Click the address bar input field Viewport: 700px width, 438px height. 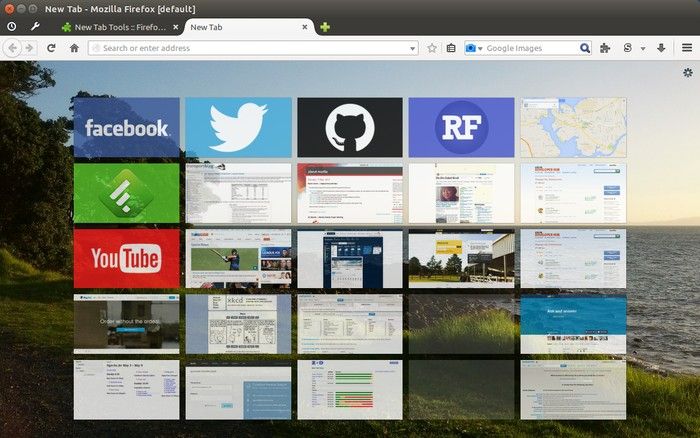pyautogui.click(x=250, y=48)
